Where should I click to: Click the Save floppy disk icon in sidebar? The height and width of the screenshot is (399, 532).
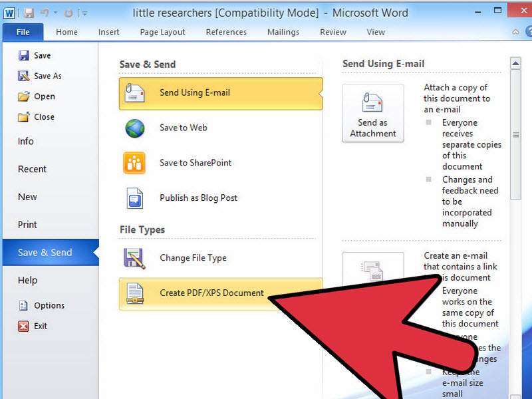tap(23, 55)
